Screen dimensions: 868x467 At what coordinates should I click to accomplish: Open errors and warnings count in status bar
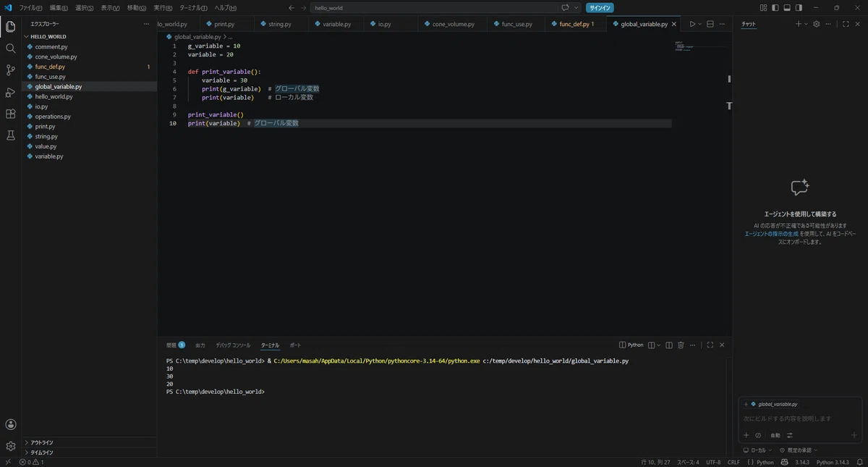point(32,462)
